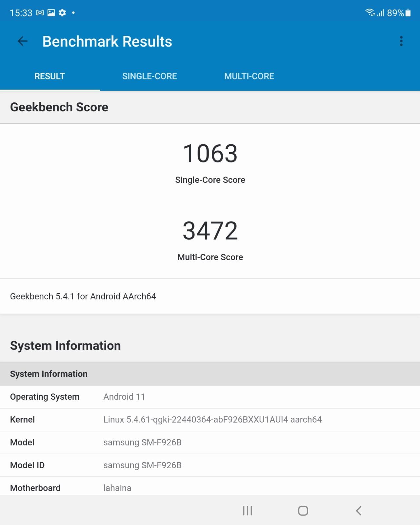Tap the Single-Core Score label
The image size is (420, 525).
(x=210, y=180)
